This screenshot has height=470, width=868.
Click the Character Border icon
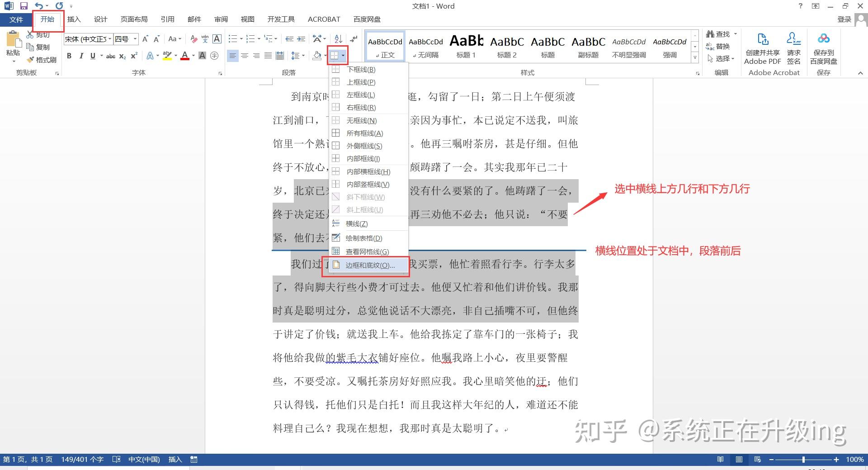point(217,39)
